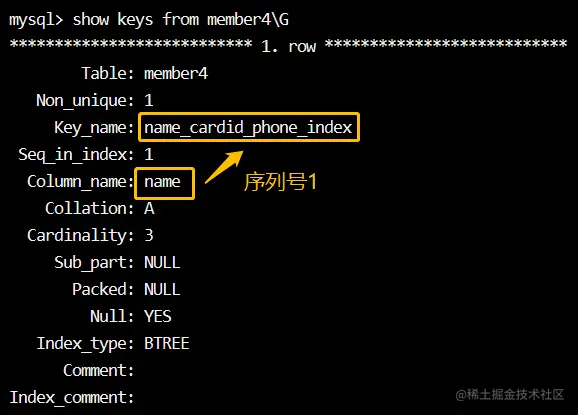Screen dimensions: 578x415
Task: Click the Packed NULL value
Action: coord(162,289)
